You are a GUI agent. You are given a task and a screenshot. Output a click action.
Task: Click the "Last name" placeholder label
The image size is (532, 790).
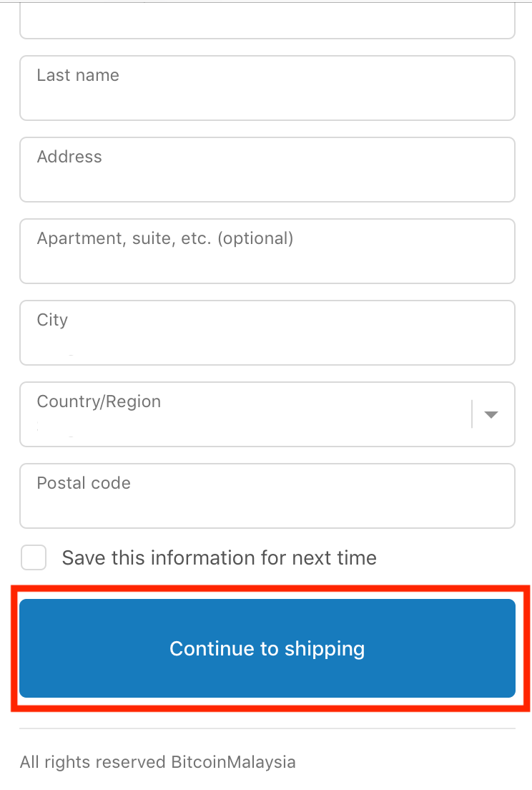tap(78, 75)
